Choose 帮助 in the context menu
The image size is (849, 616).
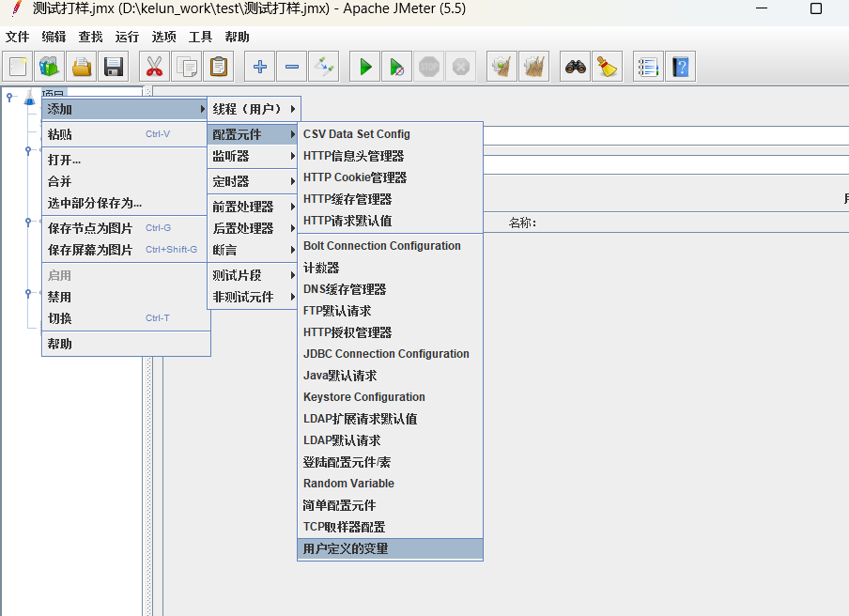[126, 344]
